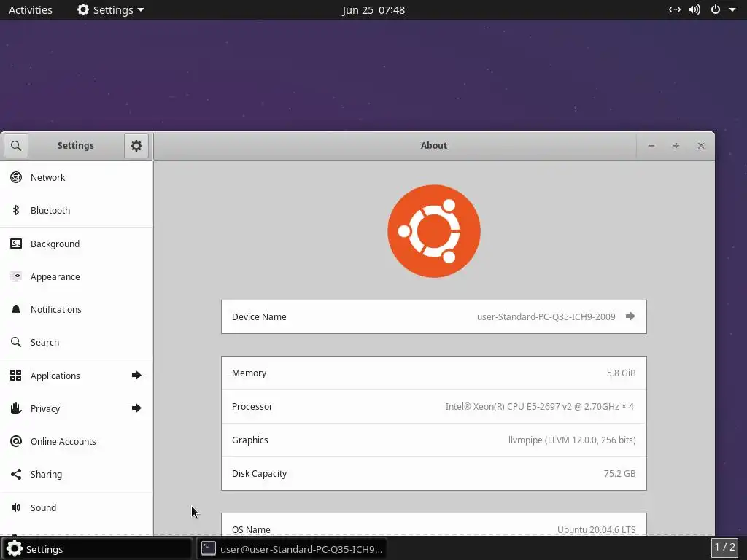Click the About title in header bar
This screenshot has height=560, width=747.
(x=434, y=146)
